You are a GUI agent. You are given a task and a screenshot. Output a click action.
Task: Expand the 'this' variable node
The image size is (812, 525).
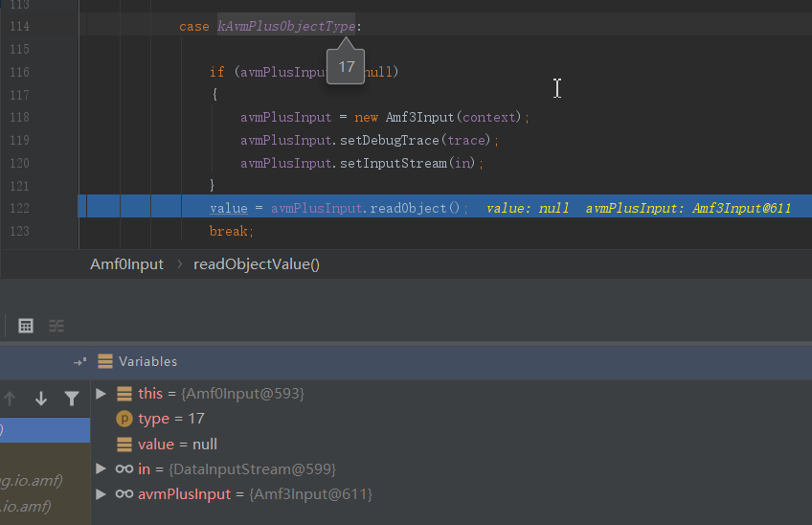point(101,394)
